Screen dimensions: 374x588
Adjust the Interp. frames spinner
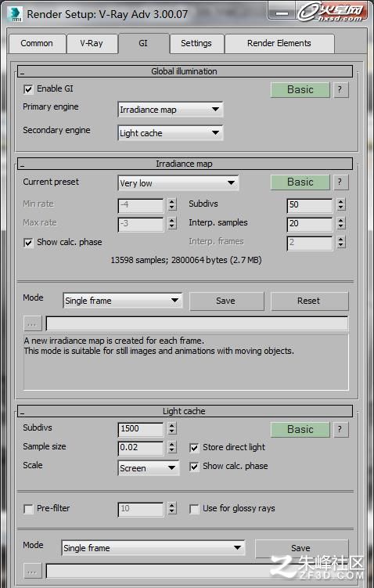click(x=340, y=242)
